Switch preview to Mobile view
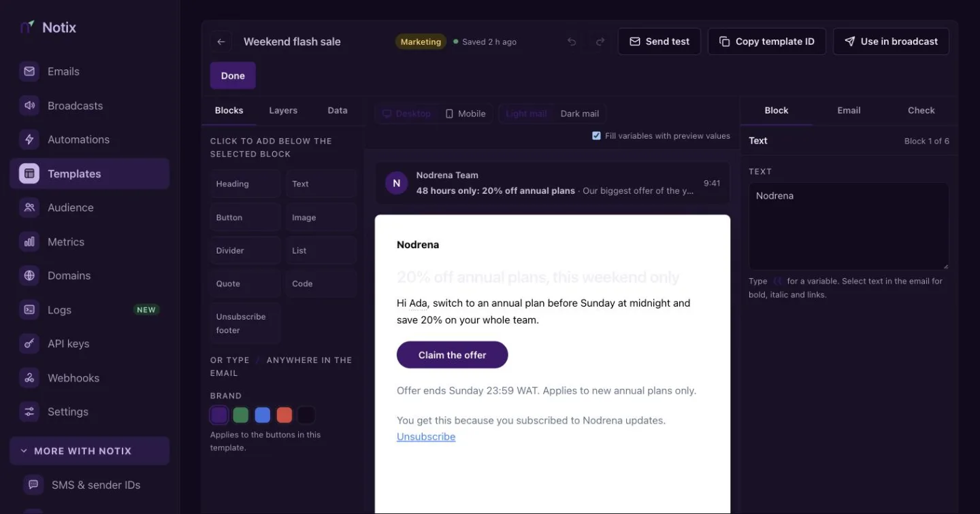This screenshot has height=514, width=980. 465,114
